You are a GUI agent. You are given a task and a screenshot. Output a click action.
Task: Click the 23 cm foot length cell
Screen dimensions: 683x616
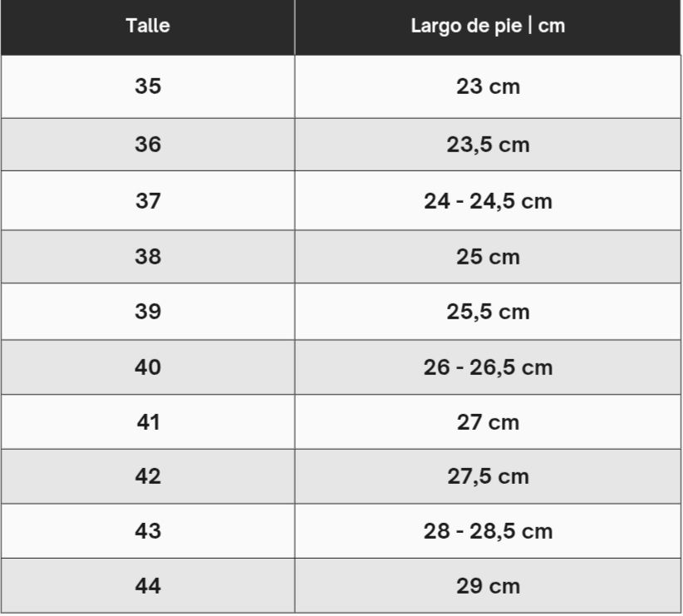tap(488, 86)
